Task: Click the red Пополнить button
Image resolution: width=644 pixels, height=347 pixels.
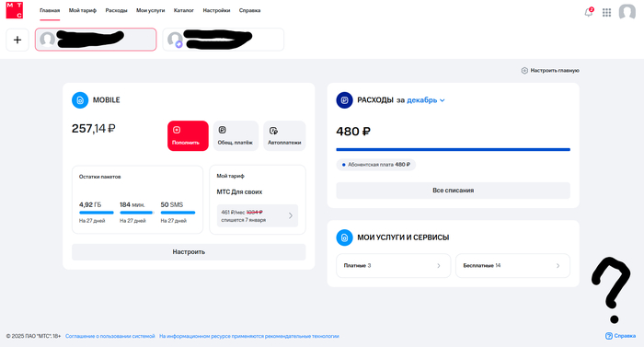Action: coord(188,135)
